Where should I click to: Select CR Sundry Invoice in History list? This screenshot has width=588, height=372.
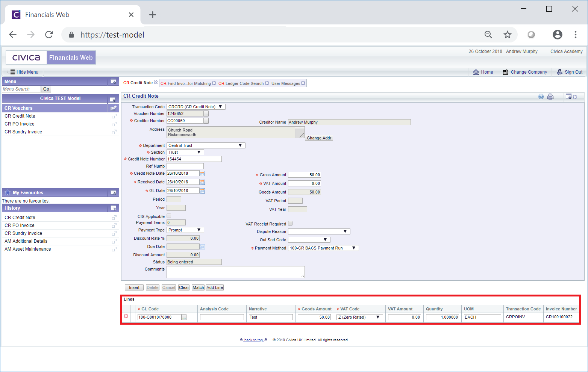[x=23, y=233]
